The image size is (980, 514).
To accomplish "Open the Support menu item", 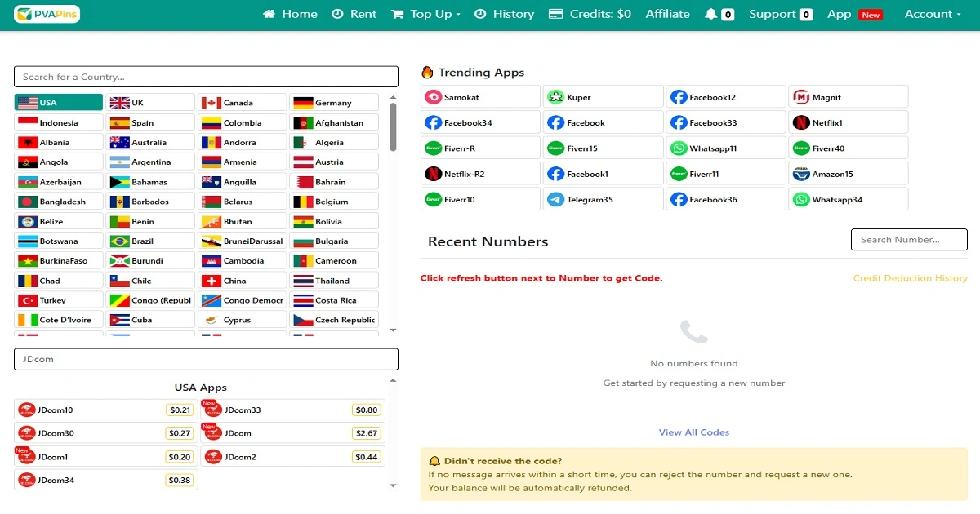I will click(x=780, y=14).
